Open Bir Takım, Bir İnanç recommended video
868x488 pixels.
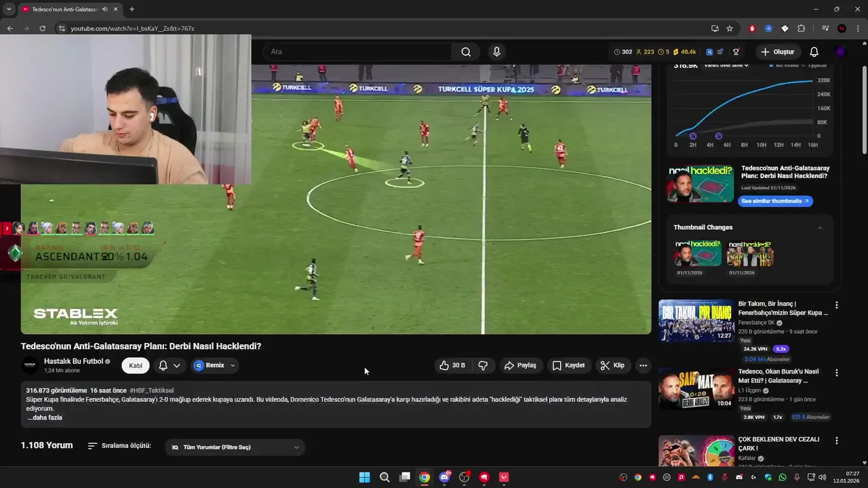click(x=696, y=321)
